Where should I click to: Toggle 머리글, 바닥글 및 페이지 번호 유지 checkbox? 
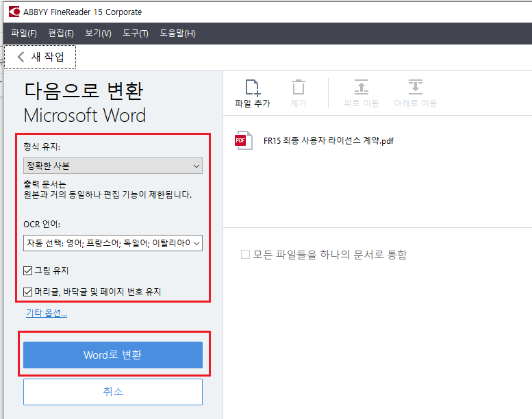28,292
